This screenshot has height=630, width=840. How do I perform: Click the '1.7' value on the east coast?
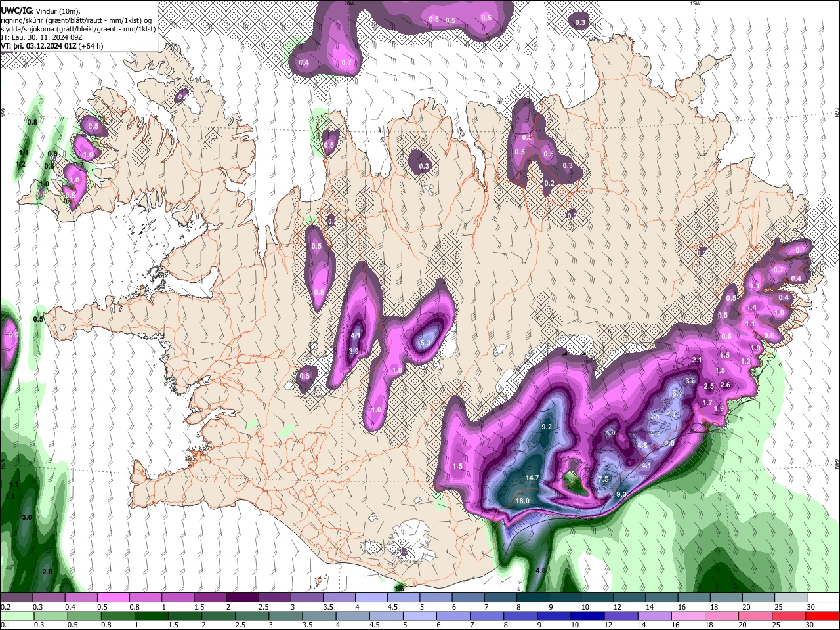click(x=707, y=403)
